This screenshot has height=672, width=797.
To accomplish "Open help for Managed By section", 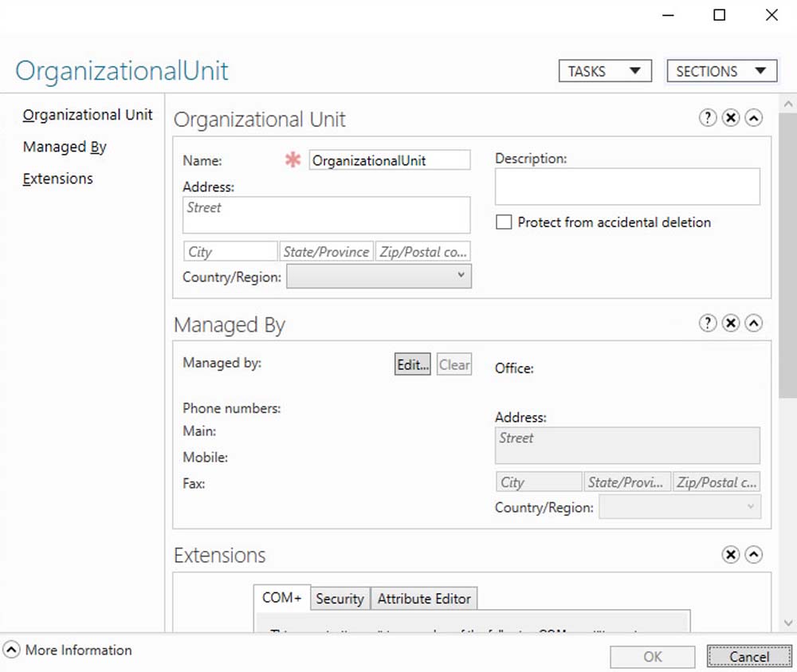I will click(x=707, y=323).
